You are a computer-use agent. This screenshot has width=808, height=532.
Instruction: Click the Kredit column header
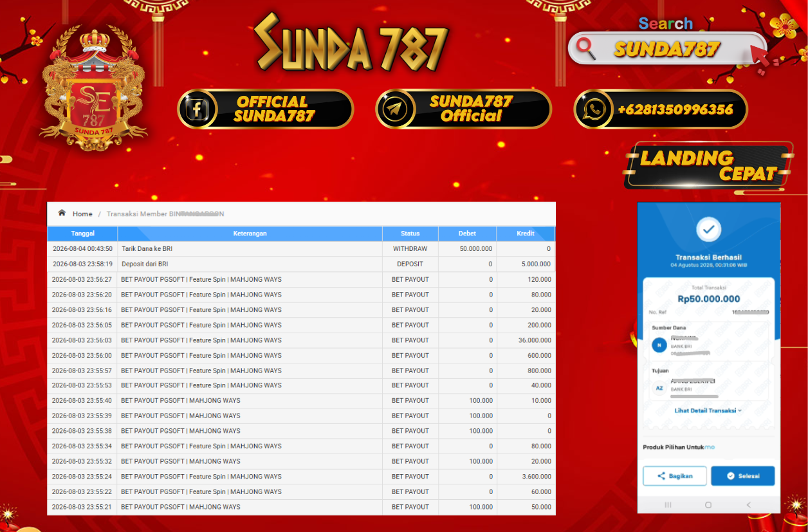click(x=526, y=234)
